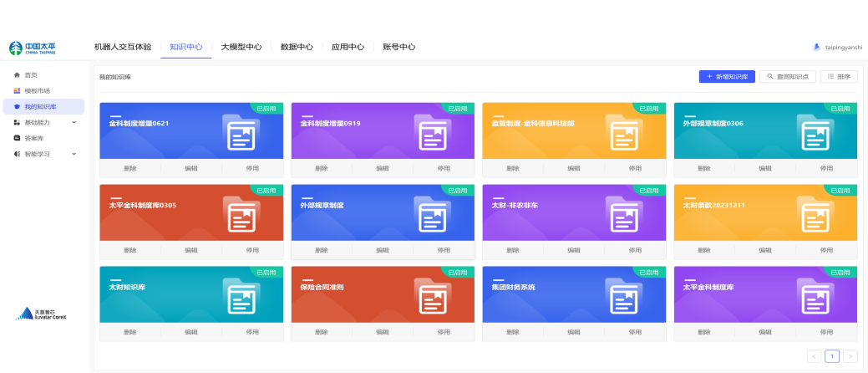Expand the 基础能力 sidebar chevron
Screen dimensions: 868x373
pyautogui.click(x=74, y=122)
